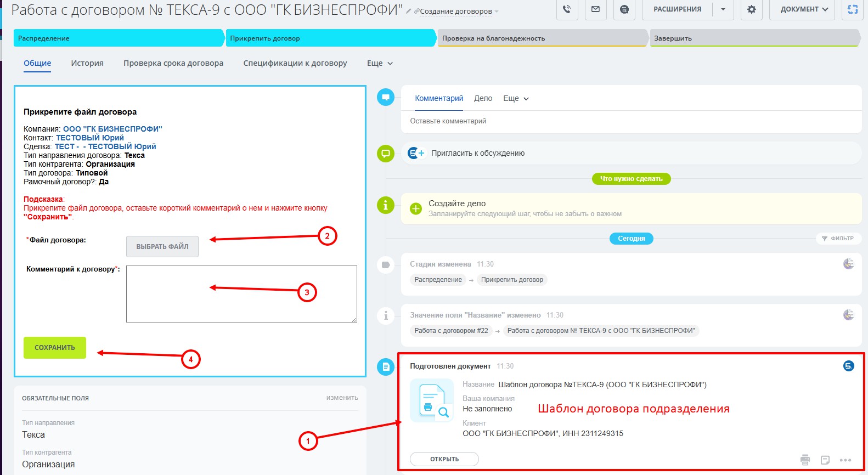Click the three-dots icon in document card
This screenshot has height=475, width=868.
click(x=846, y=460)
